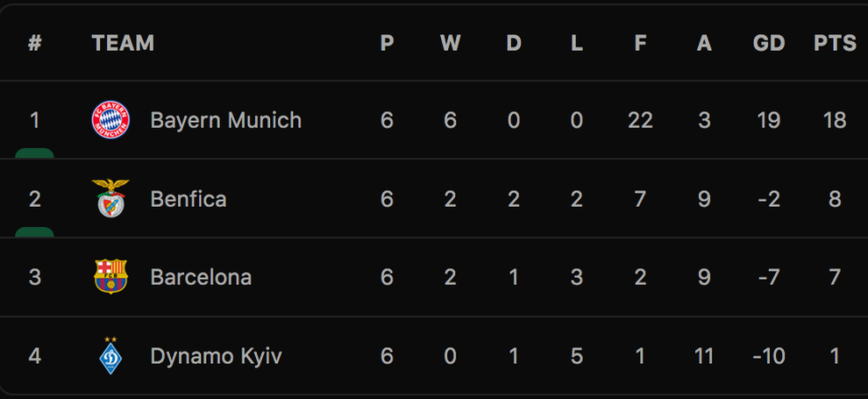Sort by the W wins header

coord(450,43)
